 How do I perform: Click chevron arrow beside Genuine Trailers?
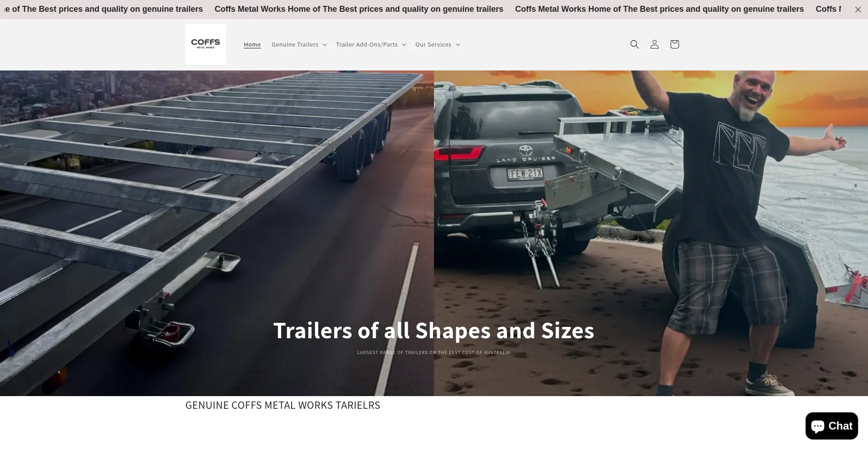click(x=325, y=45)
